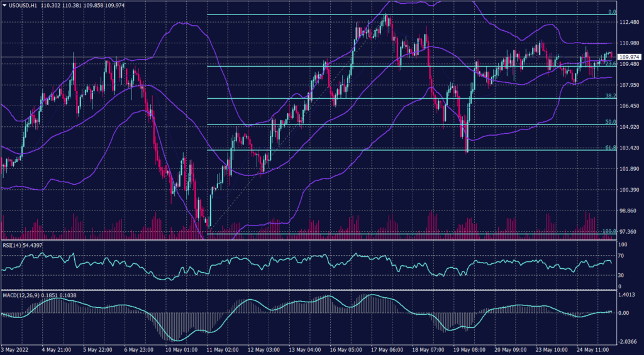Image resolution: width=644 pixels, height=355 pixels.
Task: Click the Fibonacci 61.8 retracement label
Action: tap(609, 148)
